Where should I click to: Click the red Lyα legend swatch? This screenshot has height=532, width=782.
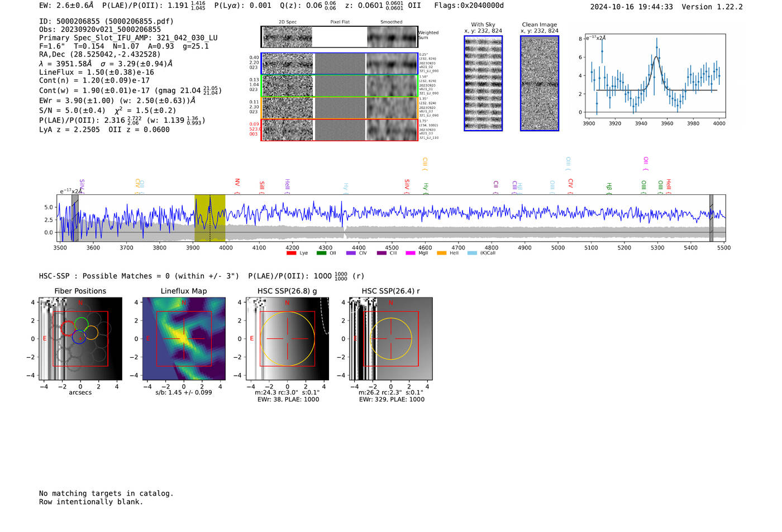291,253
